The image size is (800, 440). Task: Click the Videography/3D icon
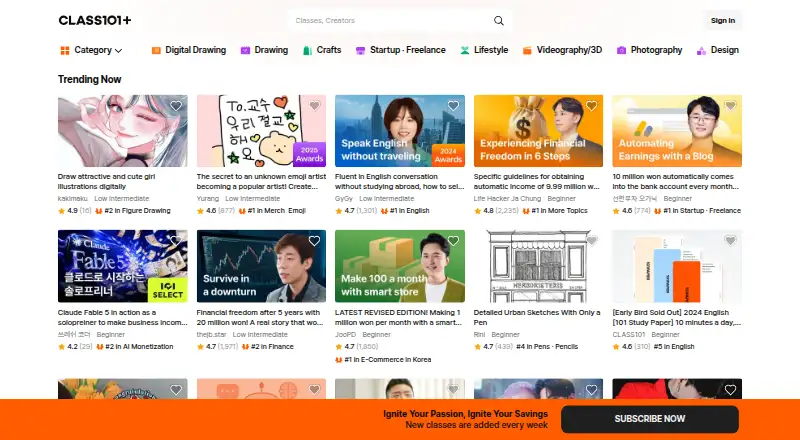click(527, 50)
